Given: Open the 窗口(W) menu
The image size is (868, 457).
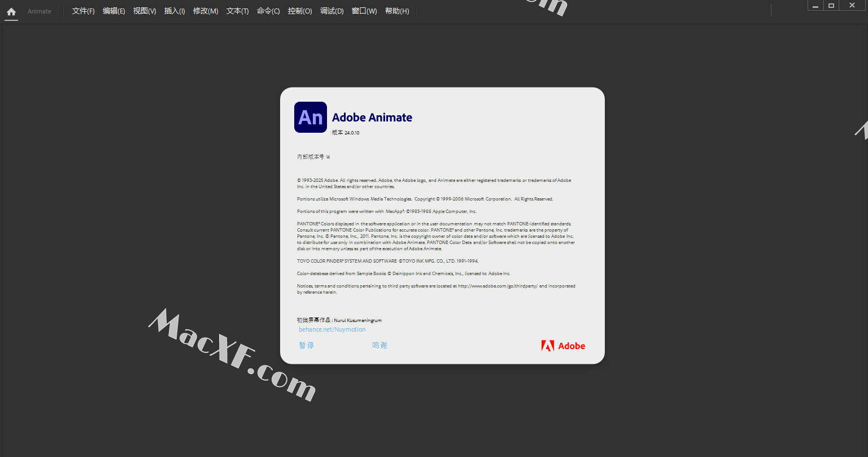Looking at the screenshot, I should pyautogui.click(x=364, y=11).
